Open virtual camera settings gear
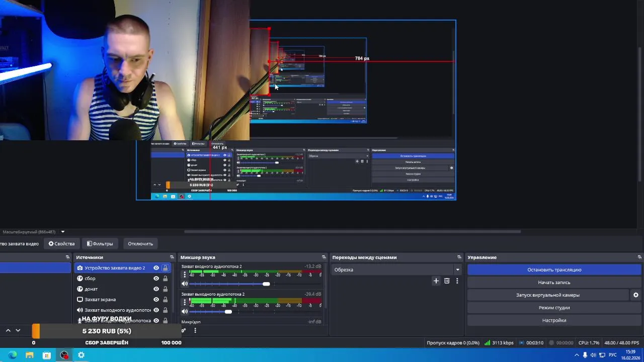The height and width of the screenshot is (362, 644). tap(636, 295)
